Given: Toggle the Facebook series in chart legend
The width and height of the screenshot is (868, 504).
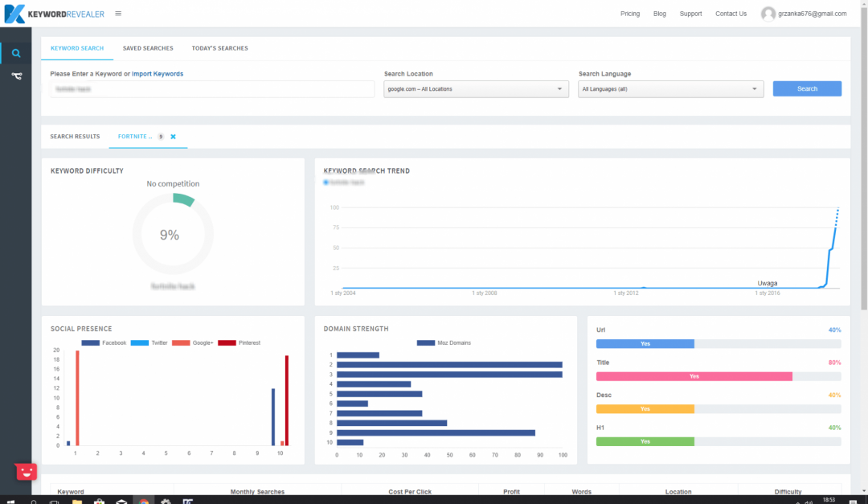Looking at the screenshot, I should pyautogui.click(x=103, y=342).
